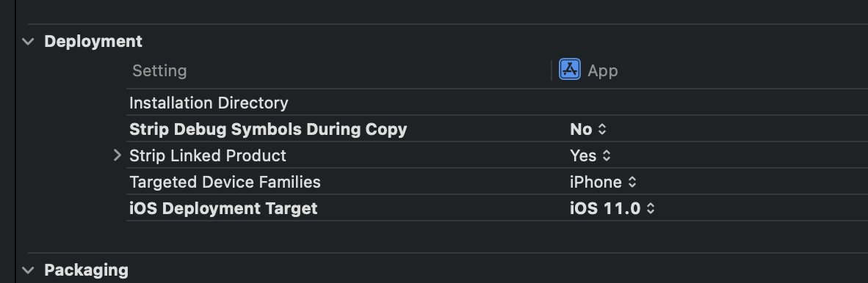Select Strip Debug Symbols During Copy row

coord(497,129)
